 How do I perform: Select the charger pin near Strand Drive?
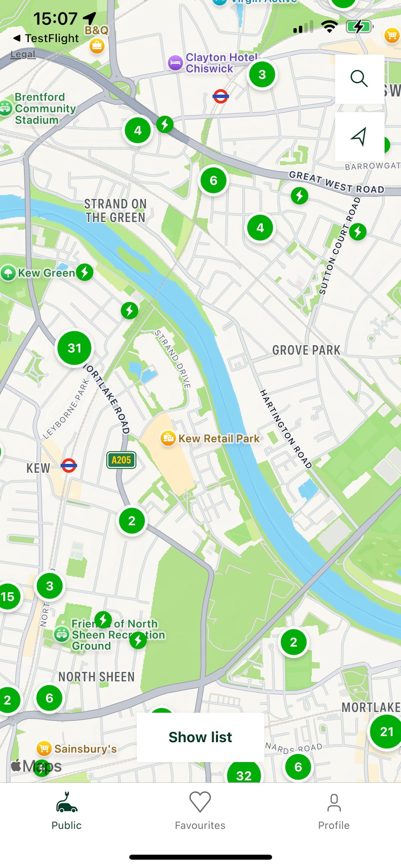(x=130, y=311)
